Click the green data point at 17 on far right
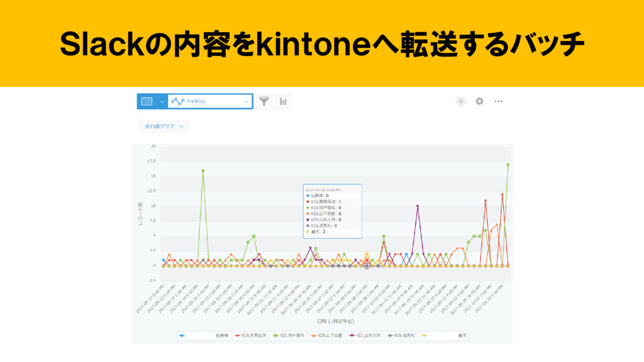644x362 pixels. [508, 165]
